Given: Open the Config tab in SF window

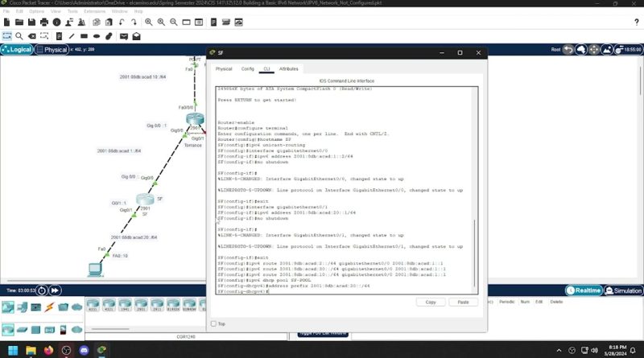Looking at the screenshot, I should [x=248, y=68].
